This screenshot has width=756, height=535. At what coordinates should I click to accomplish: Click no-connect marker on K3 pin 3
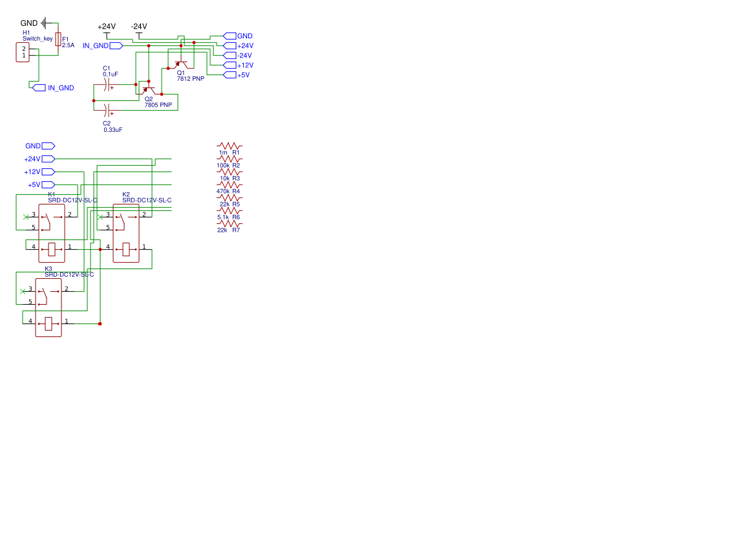23,291
